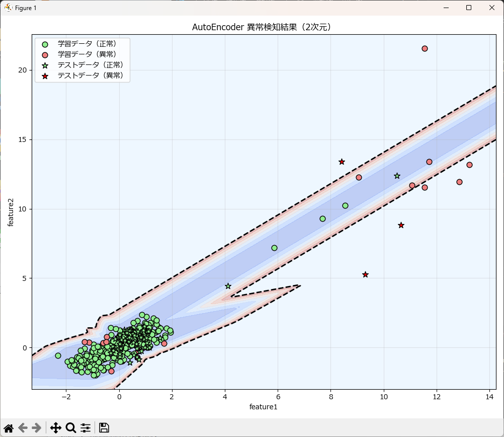Click the lowest red star near feature2=5

pos(365,274)
